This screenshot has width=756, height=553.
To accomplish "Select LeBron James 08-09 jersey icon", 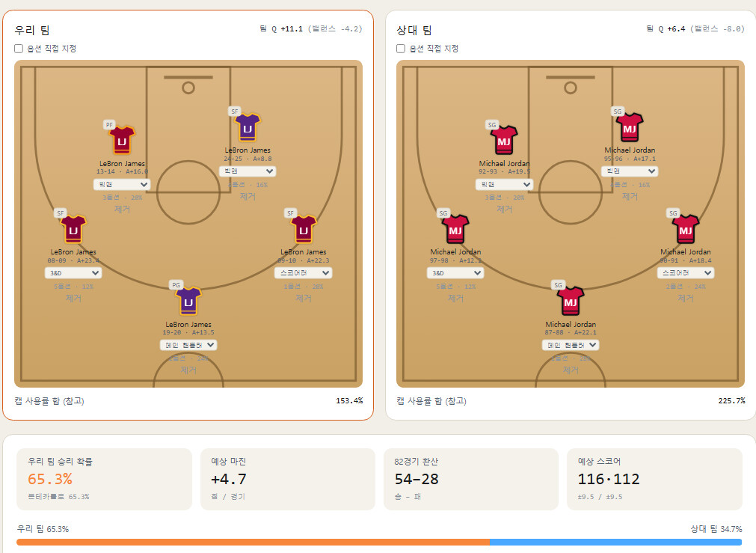I will 73,229.
